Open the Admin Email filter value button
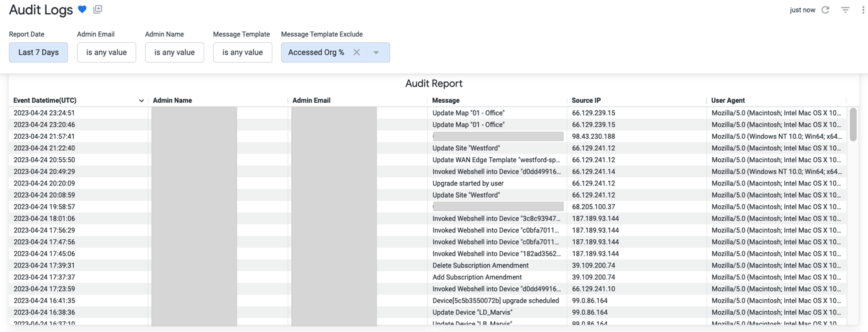The width and height of the screenshot is (868, 332). [107, 52]
